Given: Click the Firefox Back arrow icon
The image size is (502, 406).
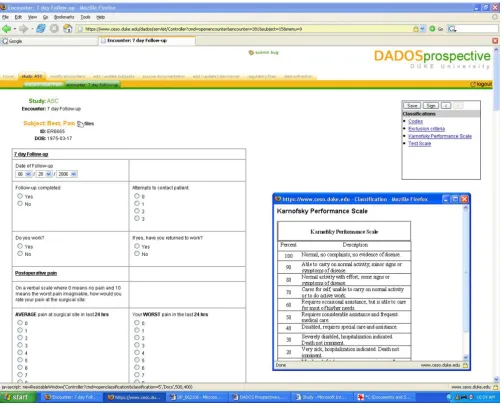Looking at the screenshot, I should [x=6, y=29].
